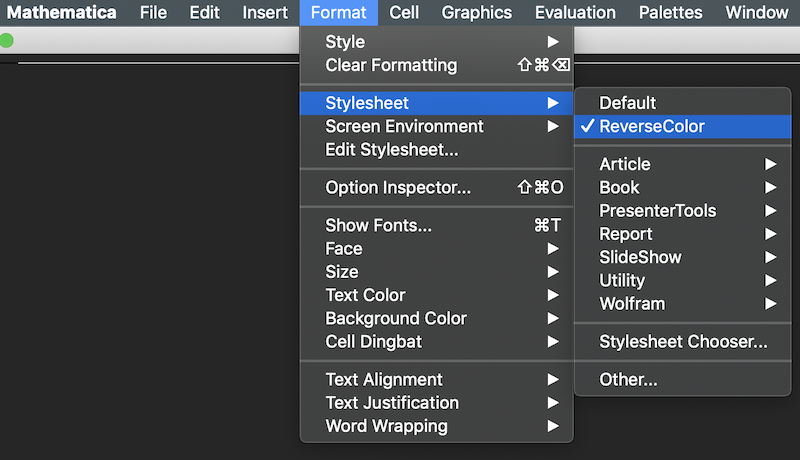Expand the Wolfram stylesheet submenu
The width and height of the screenshot is (800, 460).
[683, 304]
